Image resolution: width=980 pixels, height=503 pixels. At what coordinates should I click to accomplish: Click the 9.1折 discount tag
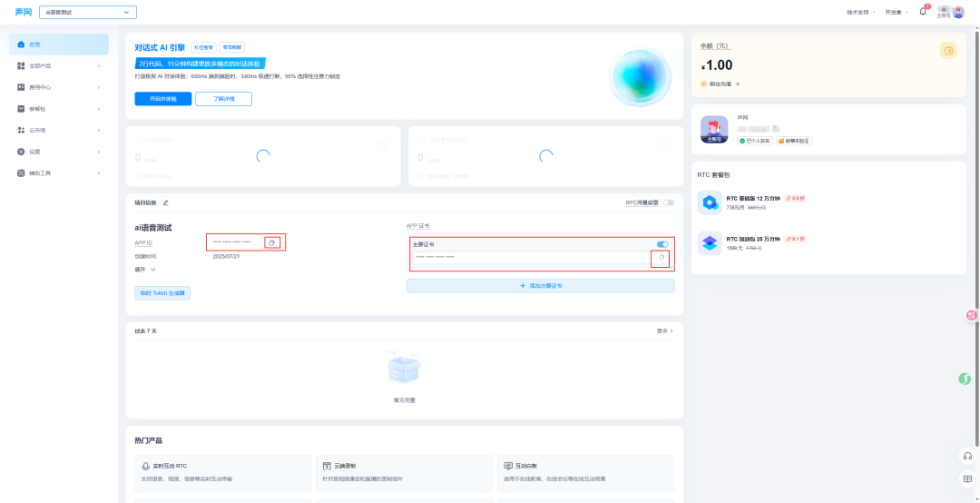pyautogui.click(x=797, y=239)
